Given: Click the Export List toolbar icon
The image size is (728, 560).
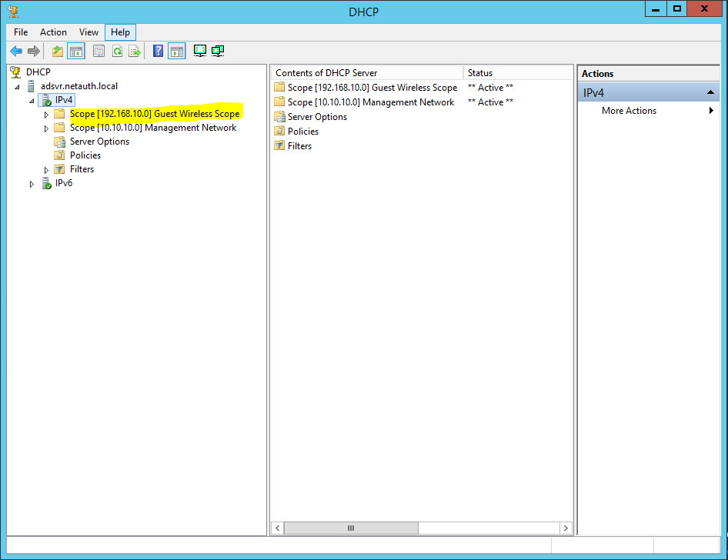Looking at the screenshot, I should [x=135, y=51].
